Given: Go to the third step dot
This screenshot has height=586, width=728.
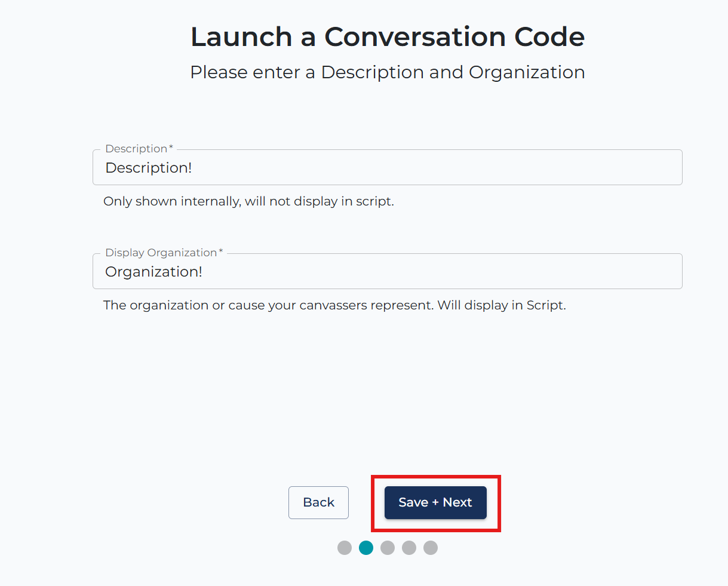Looking at the screenshot, I should 388,548.
